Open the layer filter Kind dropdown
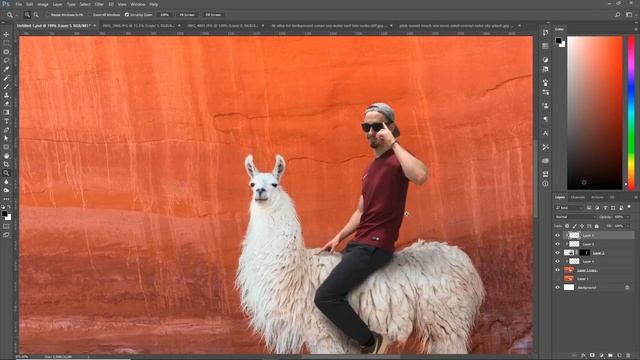Screen dimensions: 640x360 [x=569, y=208]
